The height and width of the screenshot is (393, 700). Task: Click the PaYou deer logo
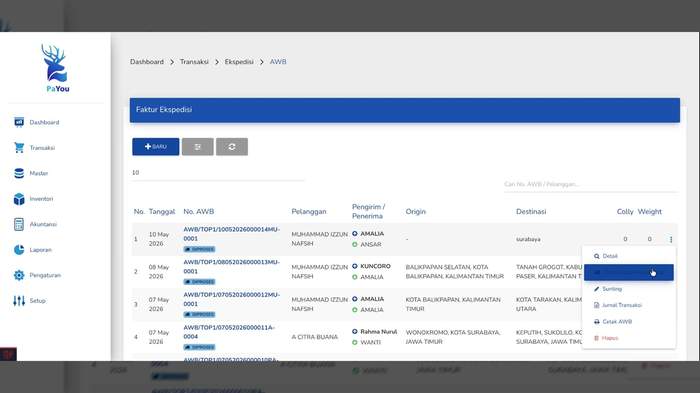56,68
